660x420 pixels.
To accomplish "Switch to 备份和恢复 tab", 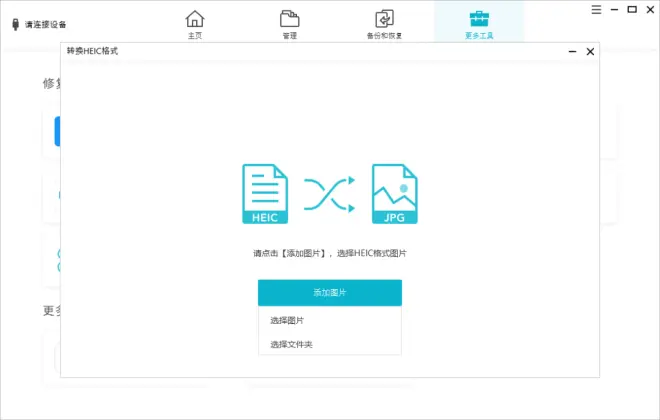I will [x=384, y=24].
